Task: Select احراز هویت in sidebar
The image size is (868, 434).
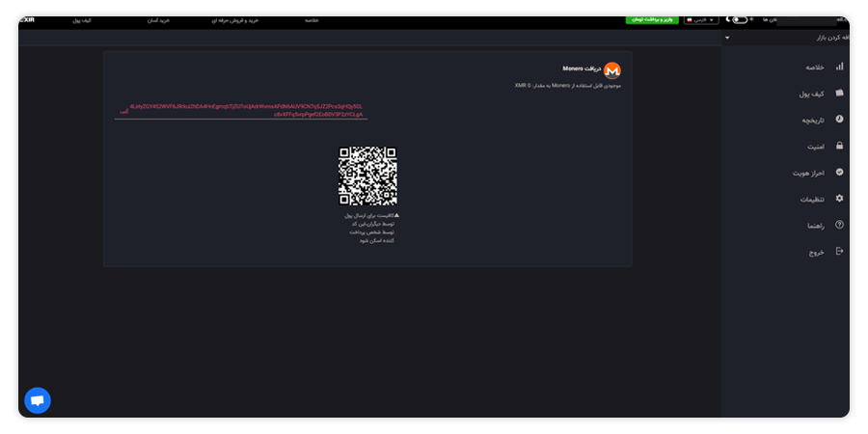Action: point(809,173)
